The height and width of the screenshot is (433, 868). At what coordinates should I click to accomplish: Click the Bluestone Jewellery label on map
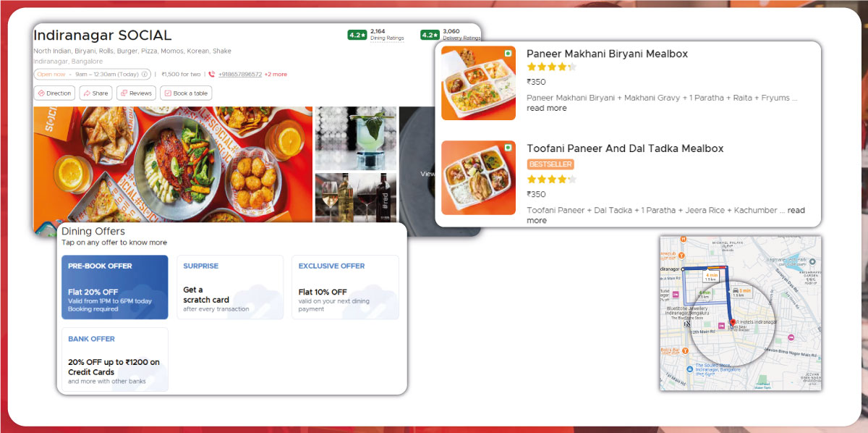(686, 312)
